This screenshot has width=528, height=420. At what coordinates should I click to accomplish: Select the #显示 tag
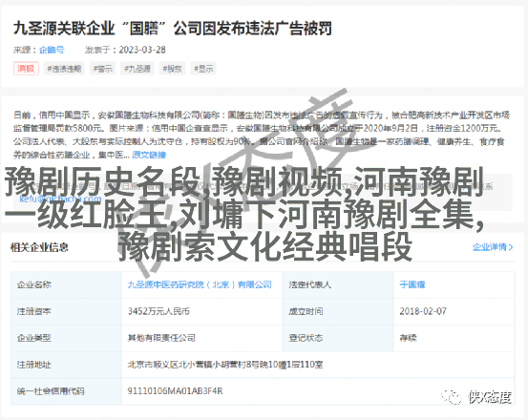203,69
